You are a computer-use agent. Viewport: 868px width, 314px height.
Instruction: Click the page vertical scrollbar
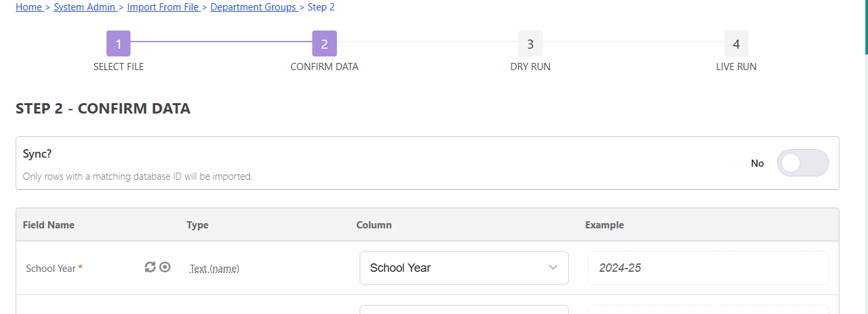click(865, 157)
